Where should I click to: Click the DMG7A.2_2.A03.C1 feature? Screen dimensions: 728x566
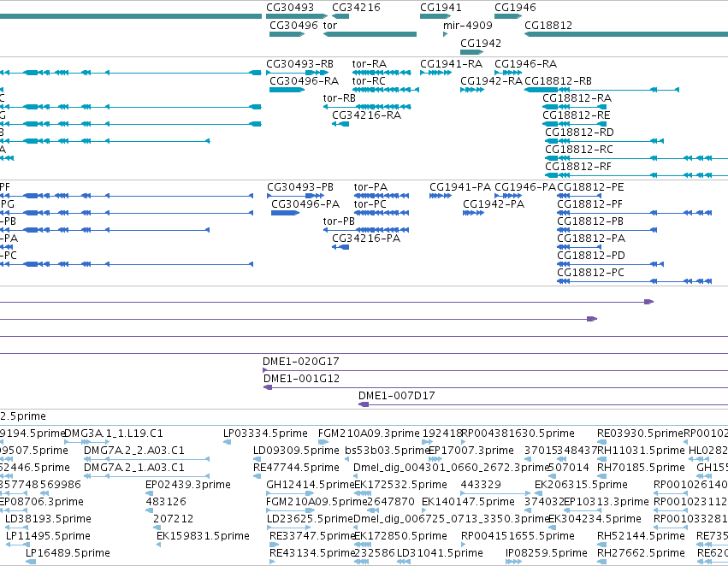(x=147, y=459)
